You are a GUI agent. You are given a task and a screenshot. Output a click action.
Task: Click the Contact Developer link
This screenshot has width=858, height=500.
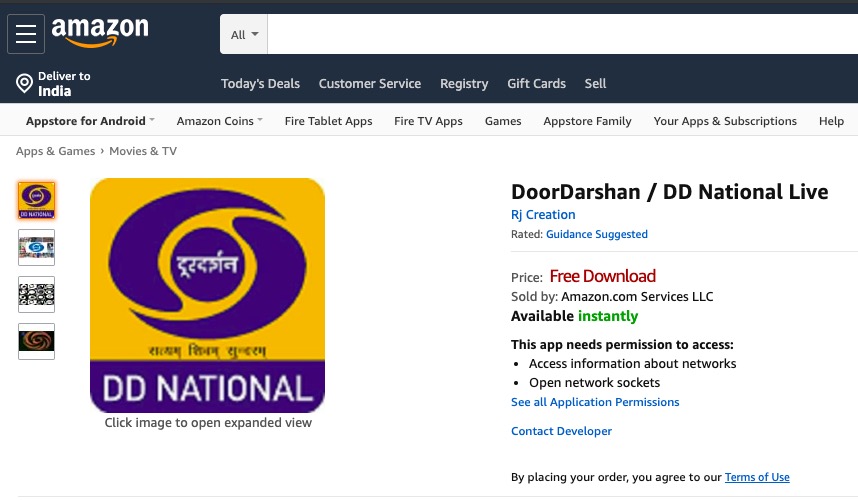(x=561, y=431)
